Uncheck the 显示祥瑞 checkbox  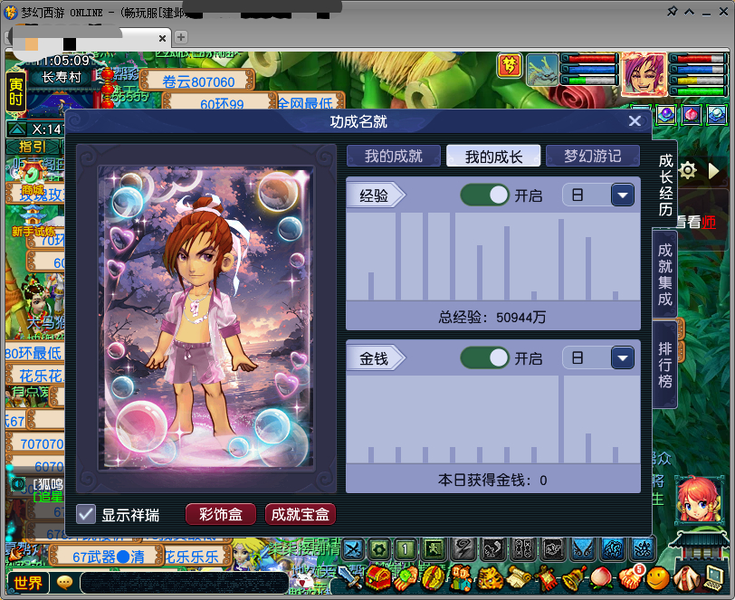pyautogui.click(x=86, y=514)
